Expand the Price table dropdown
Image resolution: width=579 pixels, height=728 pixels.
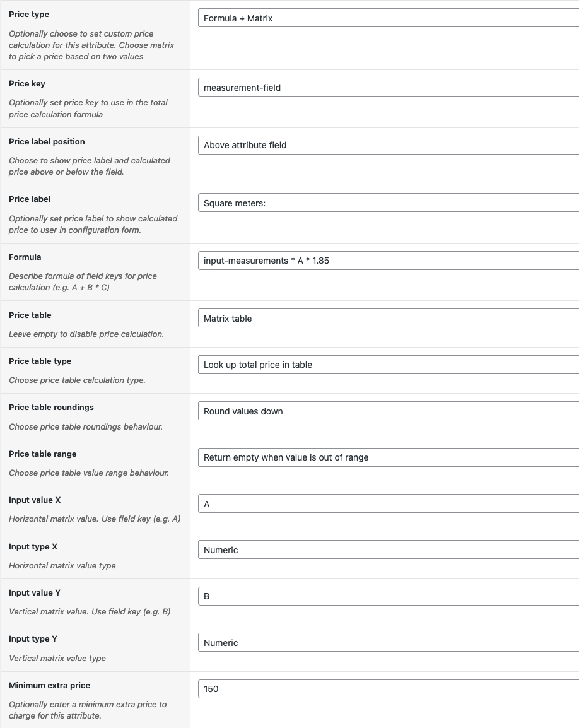[x=388, y=319]
